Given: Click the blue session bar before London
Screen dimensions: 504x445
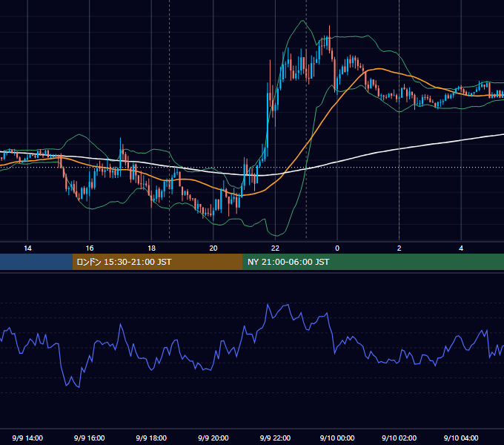Looking at the screenshot, I should (x=36, y=262).
